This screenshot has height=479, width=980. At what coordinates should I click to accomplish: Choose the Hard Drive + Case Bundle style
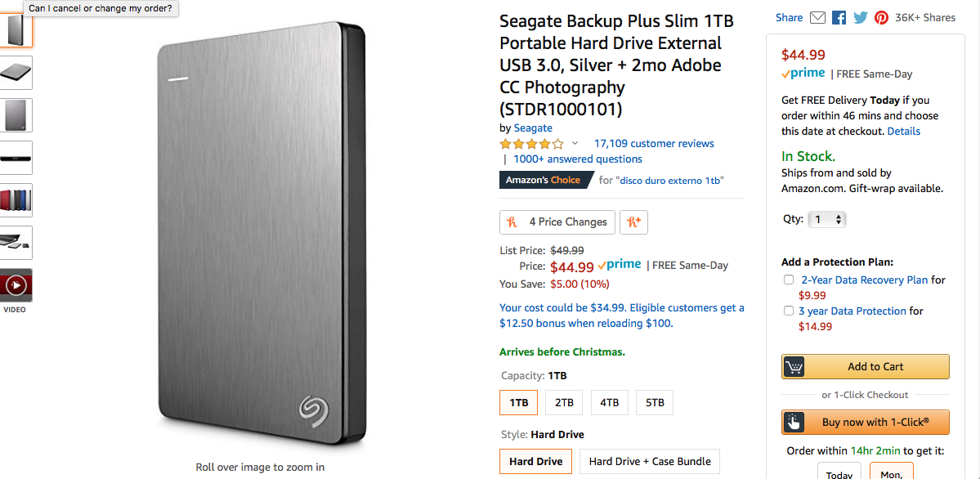pos(650,461)
